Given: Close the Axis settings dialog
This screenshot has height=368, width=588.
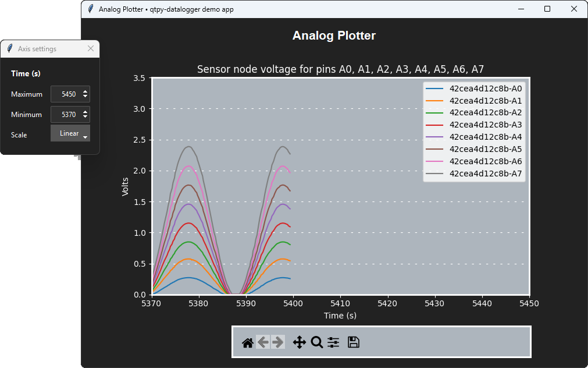Looking at the screenshot, I should coord(91,48).
